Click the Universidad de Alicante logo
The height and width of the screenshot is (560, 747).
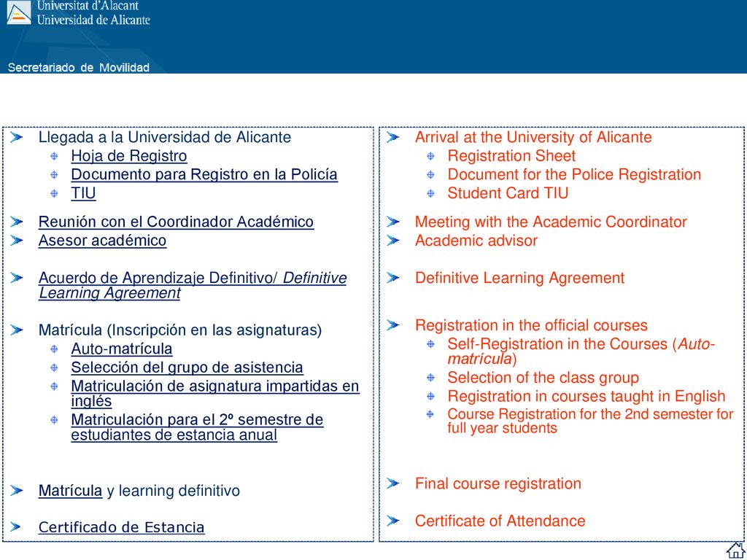tap(19, 13)
